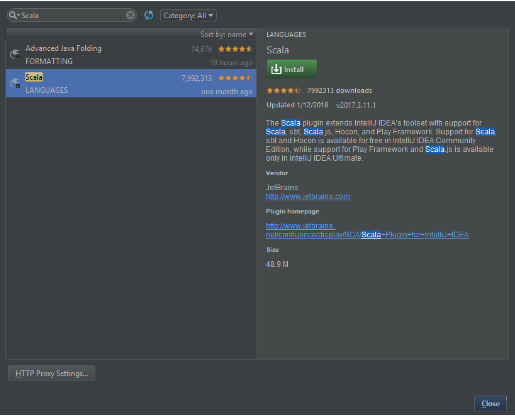Click inside the Scala search field
The width and height of the screenshot is (515, 416).
[72, 15]
